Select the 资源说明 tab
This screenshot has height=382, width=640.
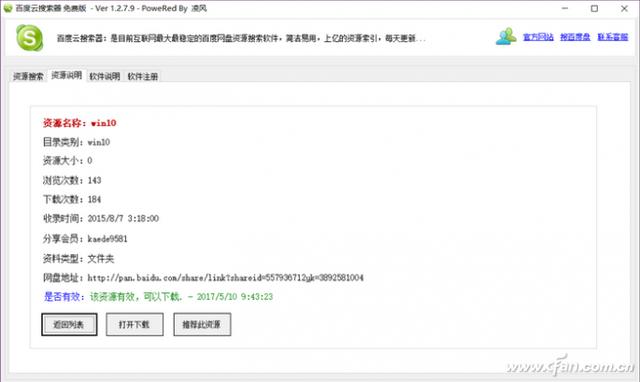(x=67, y=76)
